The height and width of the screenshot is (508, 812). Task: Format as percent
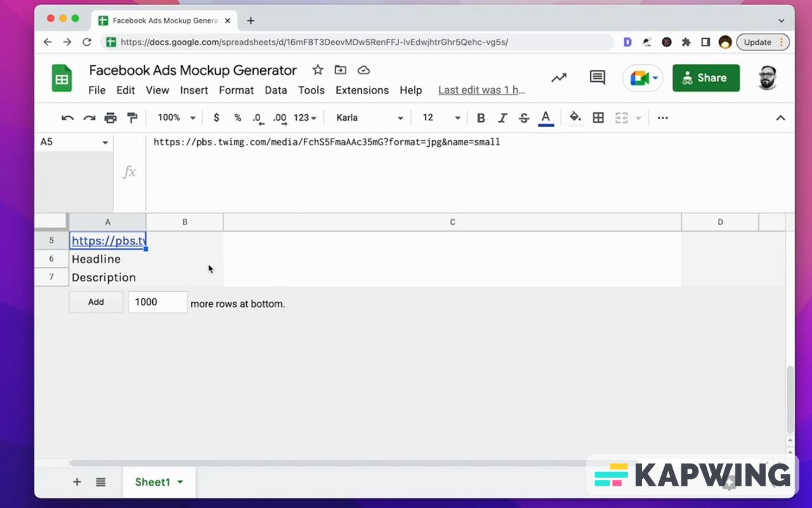(x=237, y=117)
